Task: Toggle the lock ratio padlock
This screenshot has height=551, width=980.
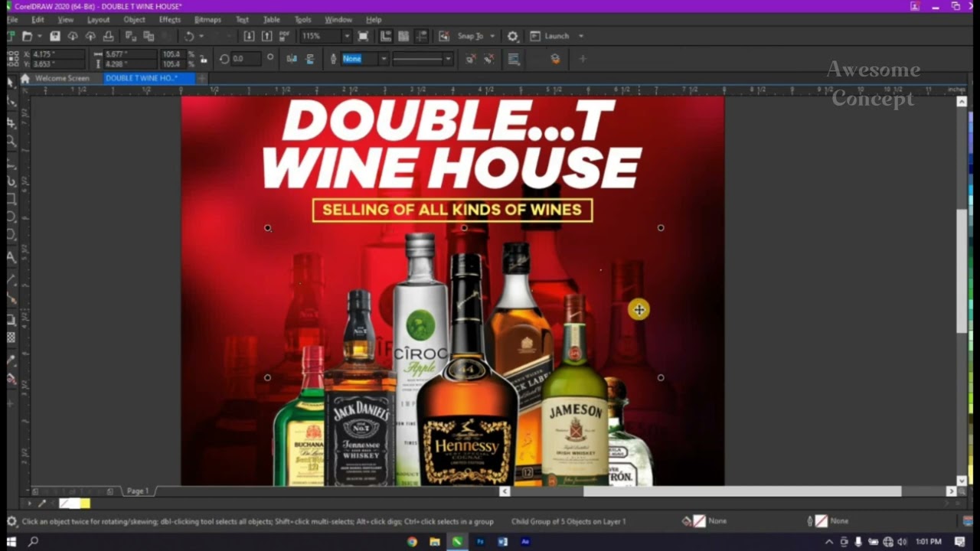Action: click(x=203, y=60)
